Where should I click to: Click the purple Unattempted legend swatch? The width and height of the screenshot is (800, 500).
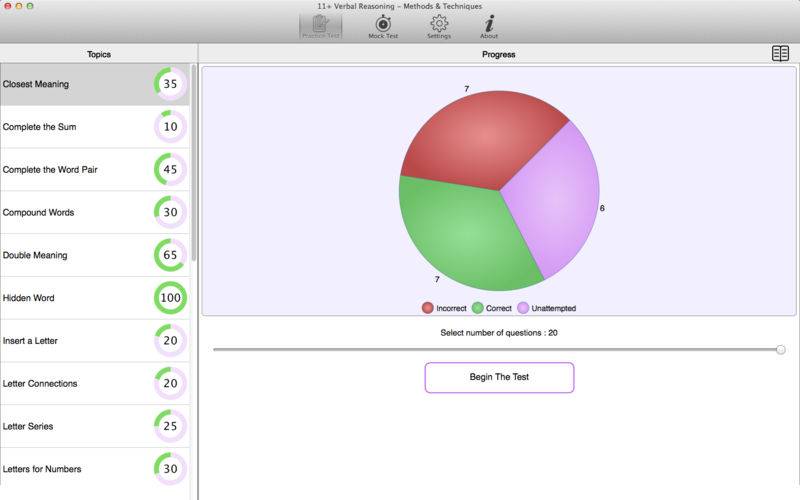click(x=523, y=308)
